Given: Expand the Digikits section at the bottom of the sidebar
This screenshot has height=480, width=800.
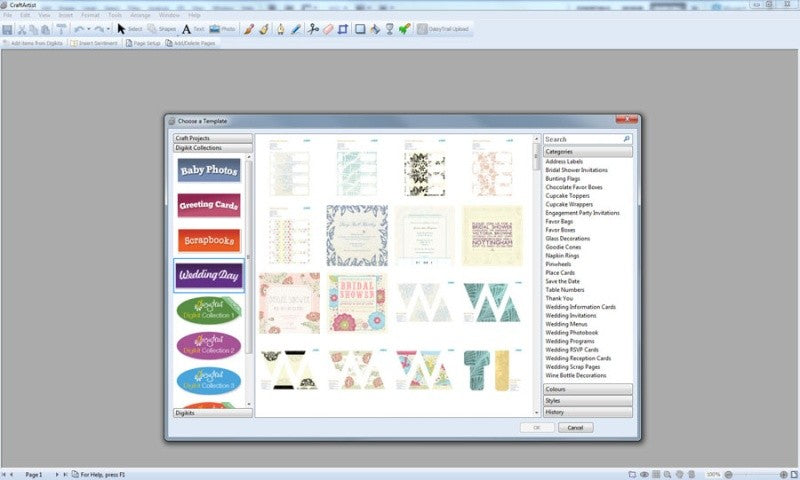Looking at the screenshot, I should coord(213,413).
